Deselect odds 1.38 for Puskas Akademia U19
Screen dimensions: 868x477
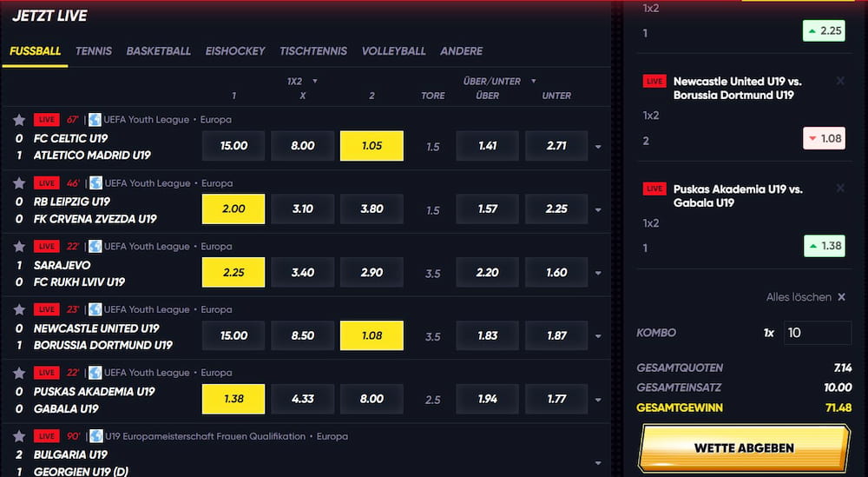click(233, 399)
